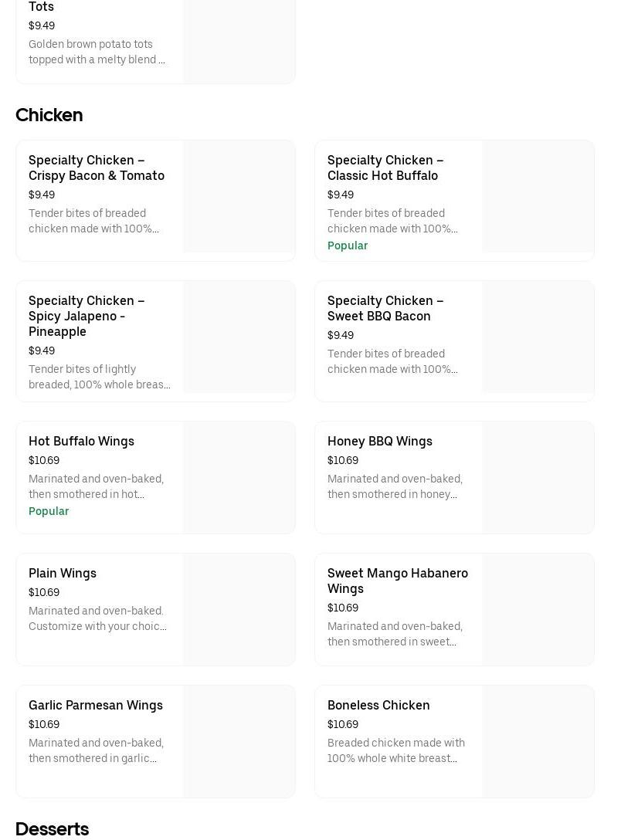Click the Classic Hot Buffalo Popular label
The width and height of the screenshot is (621, 840).
348,246
